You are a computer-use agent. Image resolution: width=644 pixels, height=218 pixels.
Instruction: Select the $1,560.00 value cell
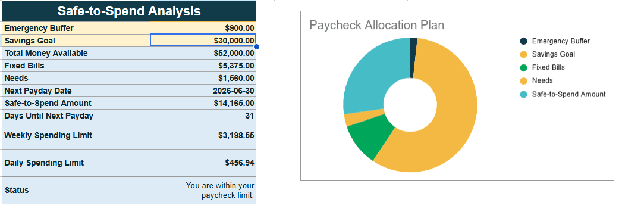203,78
